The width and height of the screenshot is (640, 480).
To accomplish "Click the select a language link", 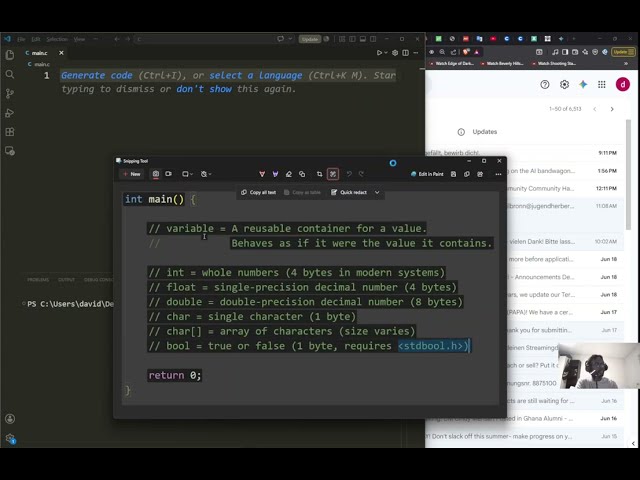I will [256, 76].
